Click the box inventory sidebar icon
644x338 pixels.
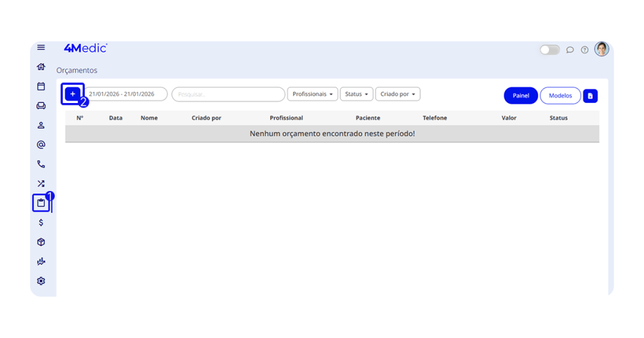pos(41,242)
